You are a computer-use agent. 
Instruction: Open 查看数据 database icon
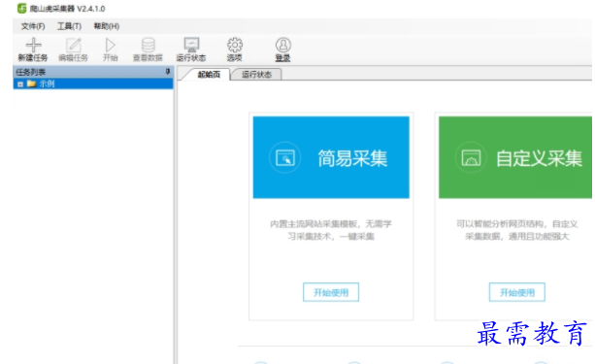148,46
